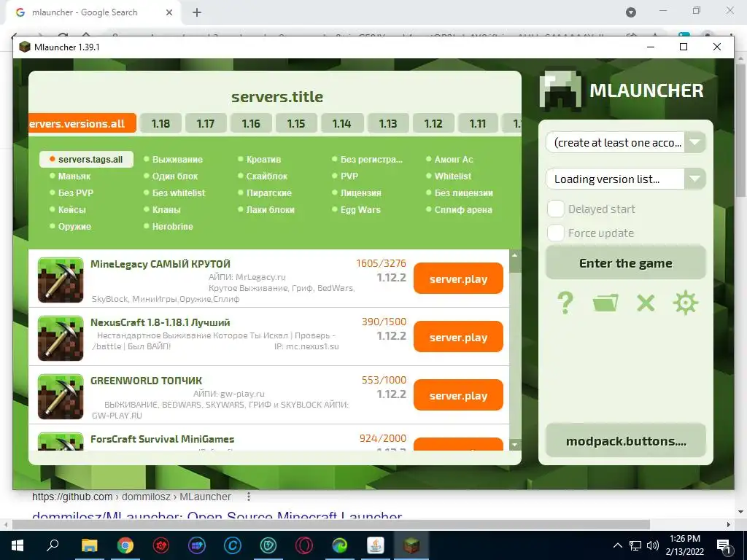Click the ForsCraft Survival MiniGames title
Screen dimensions: 747x560
click(x=163, y=439)
